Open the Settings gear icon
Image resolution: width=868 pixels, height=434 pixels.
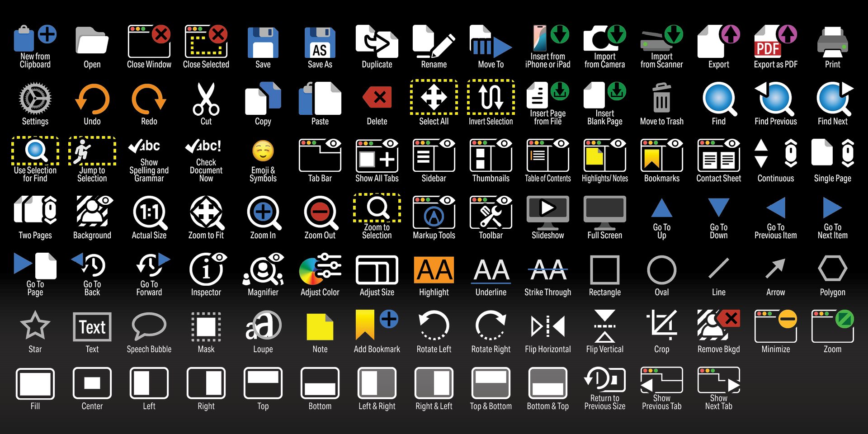(x=35, y=98)
